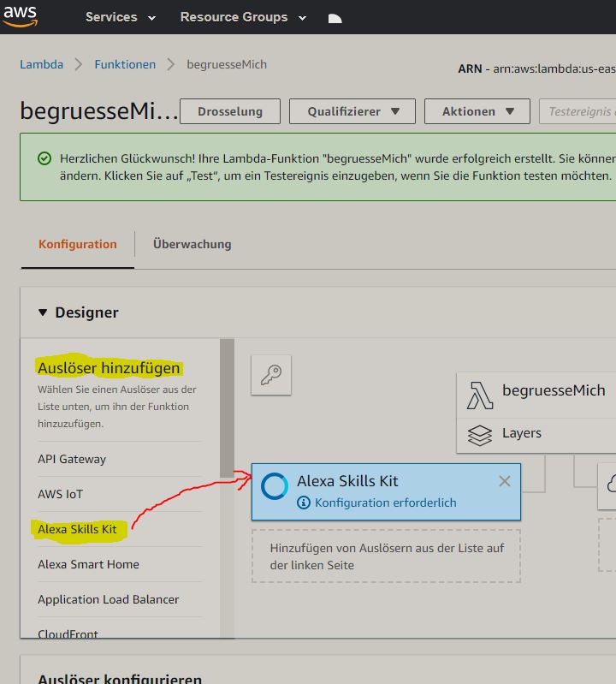Image resolution: width=616 pixels, height=684 pixels.
Task: Switch to the Überwachung tab
Action: pos(192,244)
